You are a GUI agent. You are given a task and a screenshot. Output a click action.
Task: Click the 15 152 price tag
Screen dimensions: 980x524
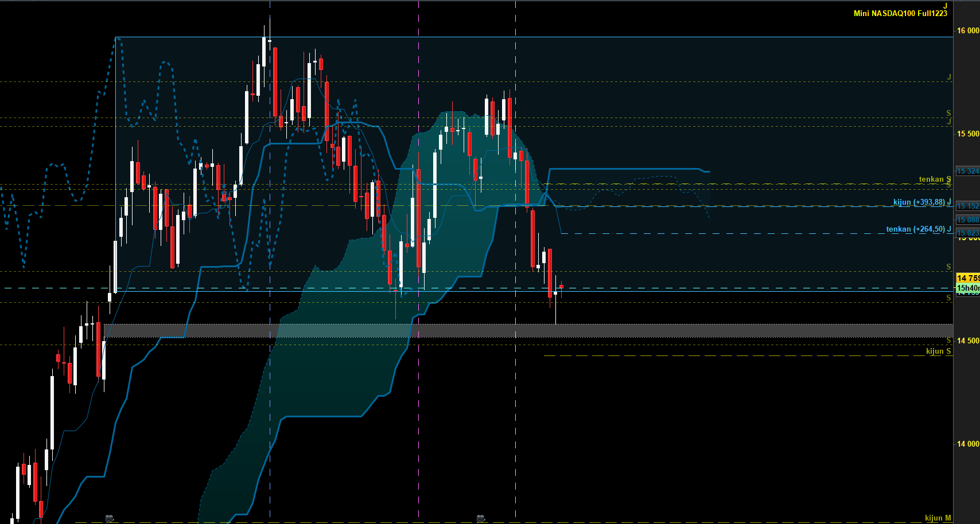pos(967,206)
